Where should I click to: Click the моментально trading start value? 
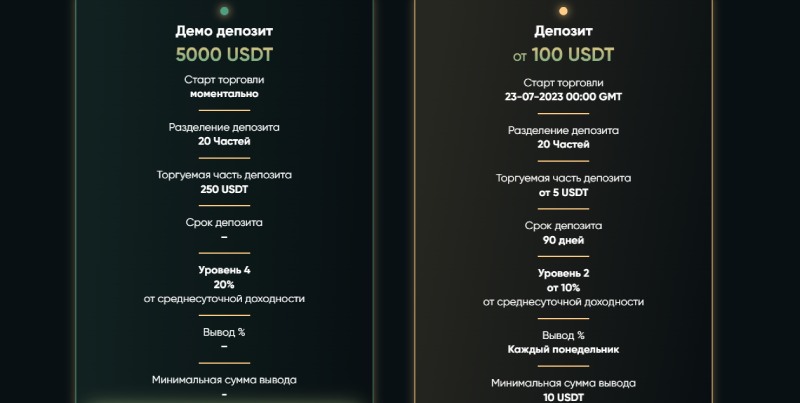tap(224, 93)
